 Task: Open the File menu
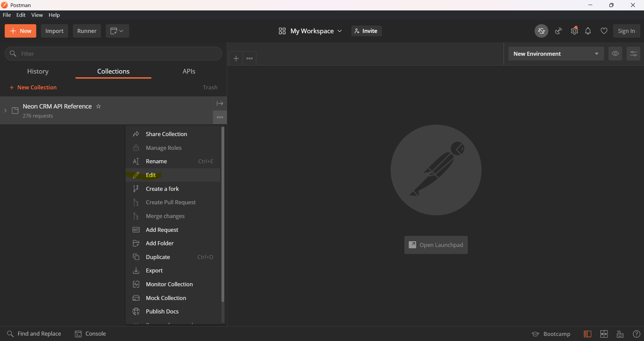[7, 15]
